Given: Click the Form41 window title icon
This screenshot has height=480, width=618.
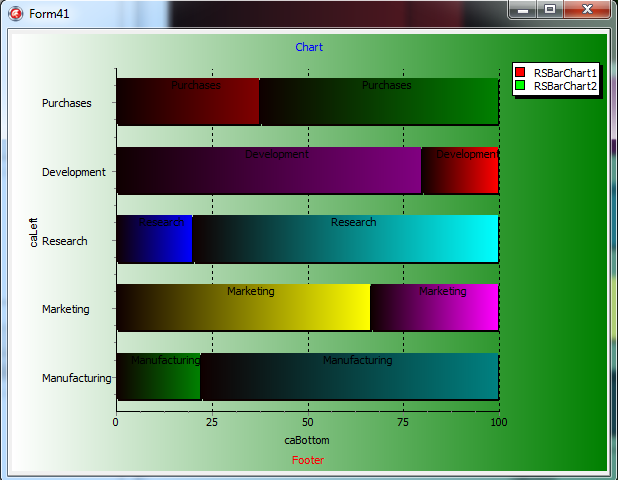Looking at the screenshot, I should (15, 12).
